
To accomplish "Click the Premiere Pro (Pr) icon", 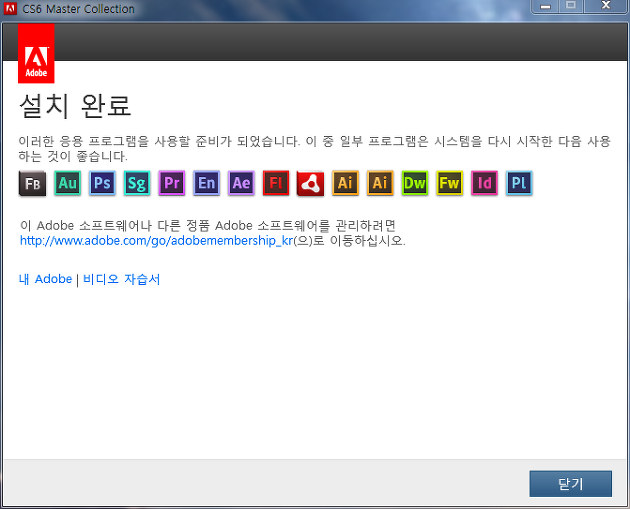I will pyautogui.click(x=172, y=183).
